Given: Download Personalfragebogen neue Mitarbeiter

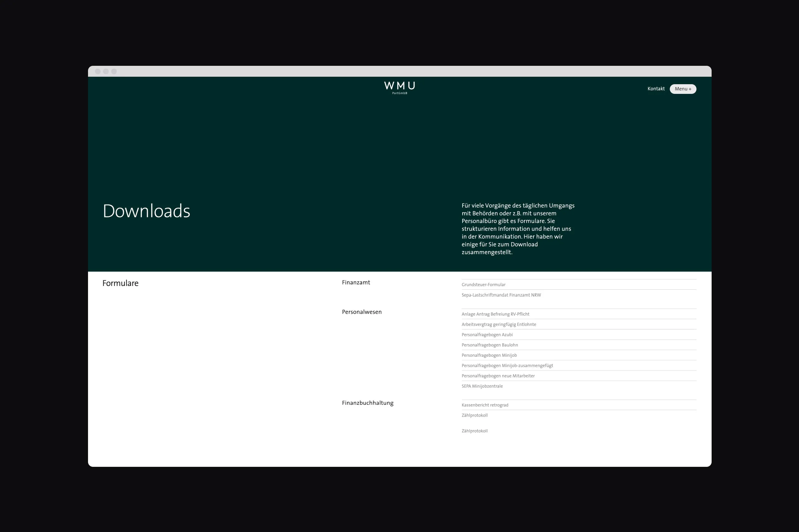Looking at the screenshot, I should point(498,376).
